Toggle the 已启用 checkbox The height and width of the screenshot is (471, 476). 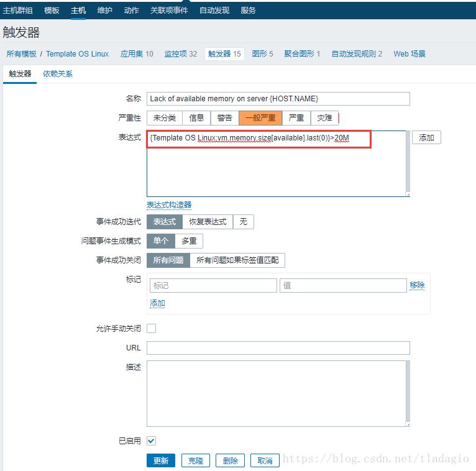pos(151,441)
